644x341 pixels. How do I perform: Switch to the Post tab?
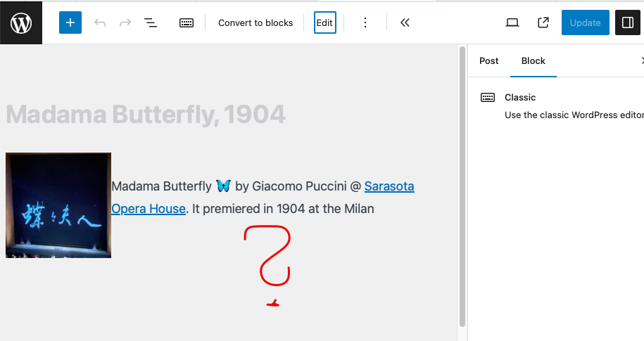click(489, 61)
